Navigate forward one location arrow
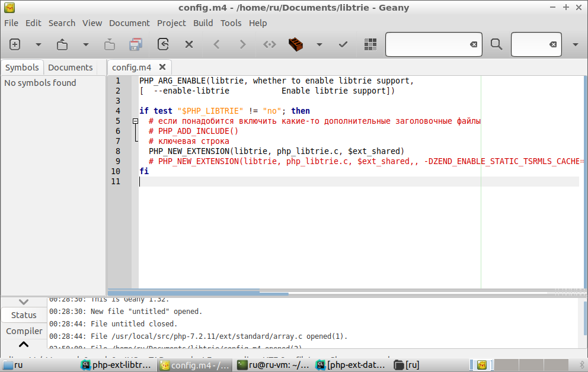Viewport: 588px width, 372px height. click(242, 44)
